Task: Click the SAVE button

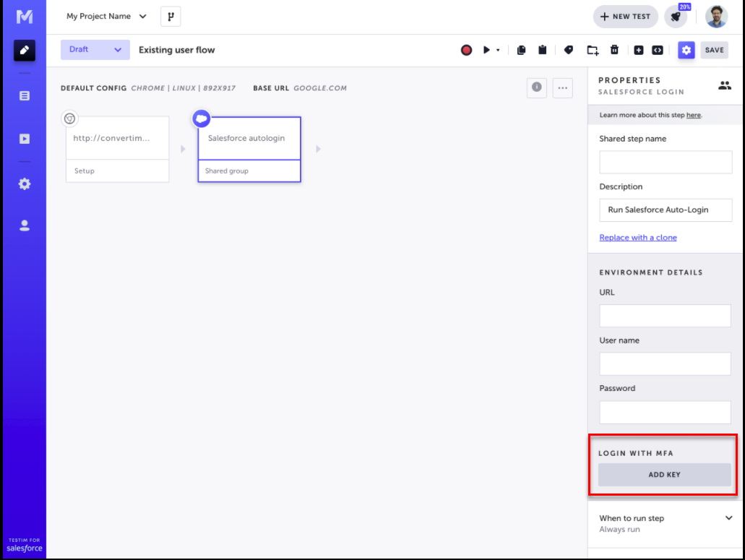Action: click(714, 50)
